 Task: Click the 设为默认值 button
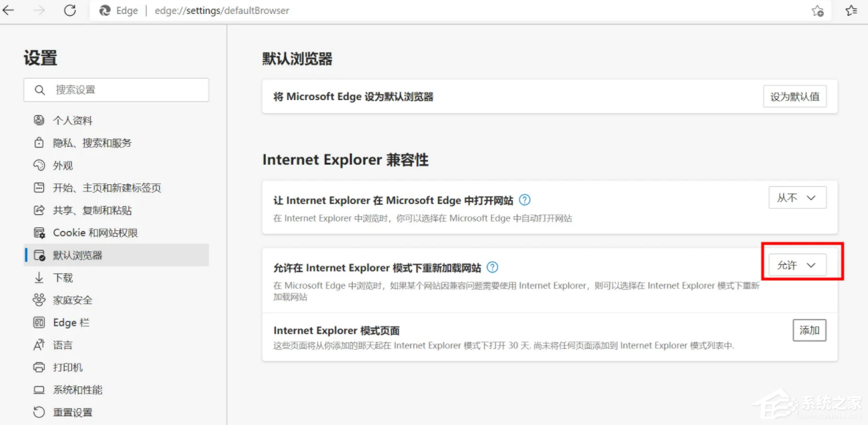click(794, 97)
